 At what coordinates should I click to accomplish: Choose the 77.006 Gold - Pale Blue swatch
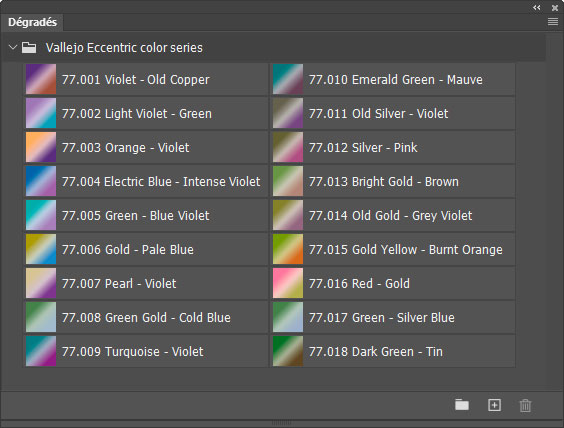(41, 249)
